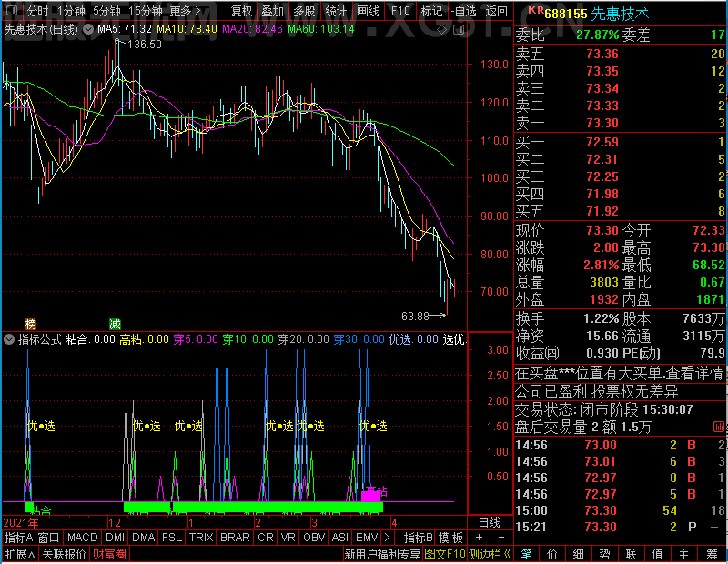The height and width of the screenshot is (564, 728).
Task: Zoom in chart with the + button
Action: [x=480, y=538]
